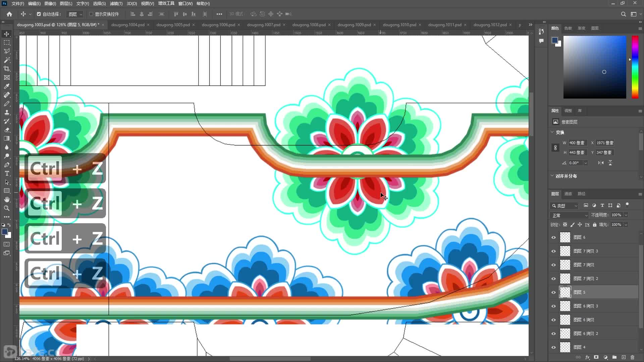
Task: Select the History Brush tool
Action: [x=7, y=121]
